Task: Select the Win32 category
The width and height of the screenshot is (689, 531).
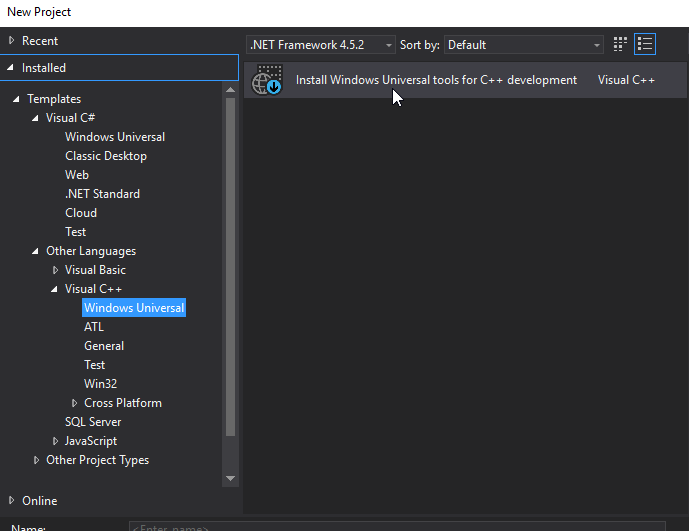Action: (101, 384)
